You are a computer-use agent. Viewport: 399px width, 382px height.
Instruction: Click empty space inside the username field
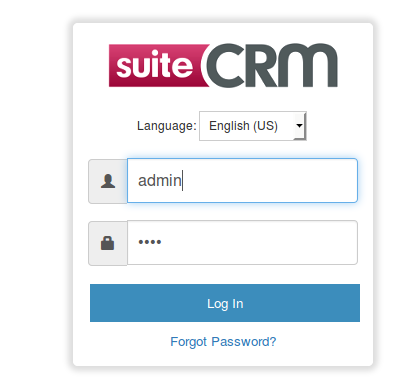click(x=270, y=180)
